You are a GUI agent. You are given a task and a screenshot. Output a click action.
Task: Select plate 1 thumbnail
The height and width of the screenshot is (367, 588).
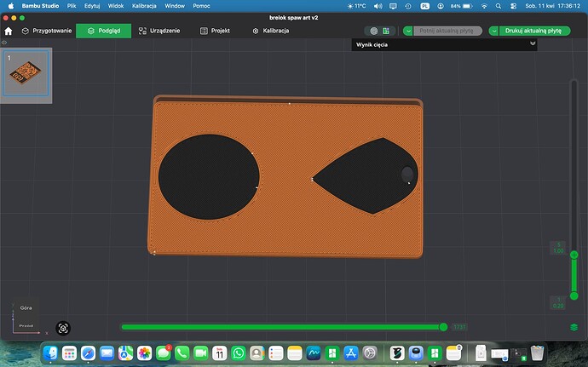coord(26,73)
